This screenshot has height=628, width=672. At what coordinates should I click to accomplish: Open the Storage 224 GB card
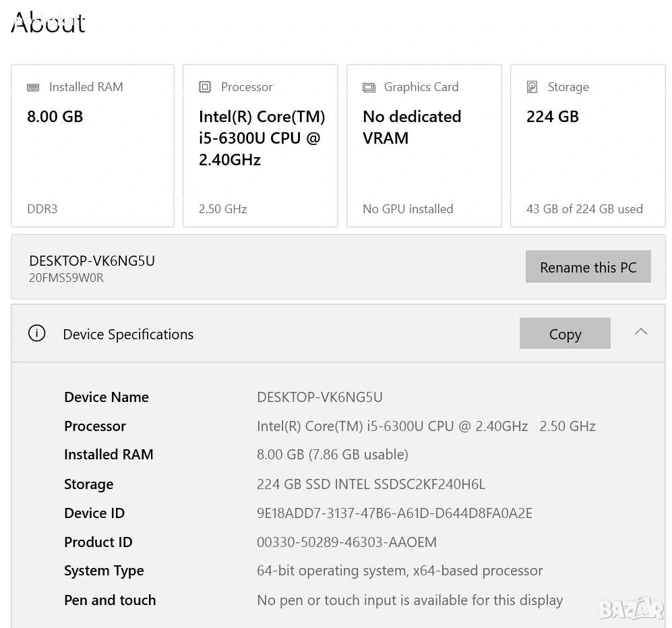(588, 146)
